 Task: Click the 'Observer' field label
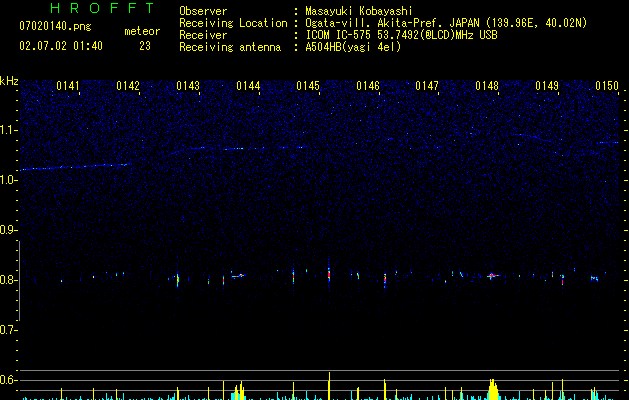203,11
